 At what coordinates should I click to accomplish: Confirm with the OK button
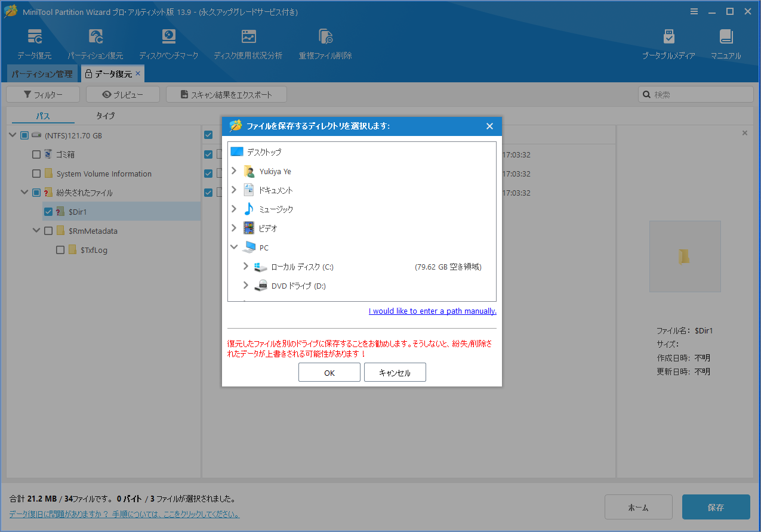pos(329,372)
